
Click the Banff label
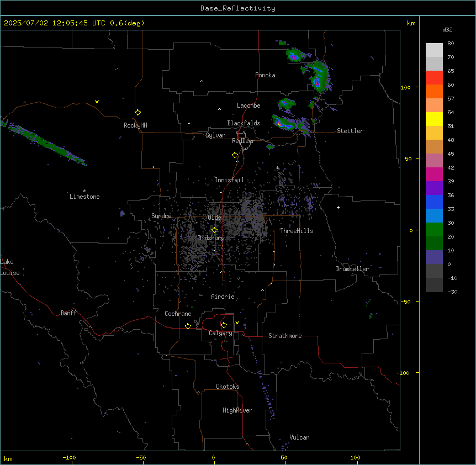pos(68,313)
